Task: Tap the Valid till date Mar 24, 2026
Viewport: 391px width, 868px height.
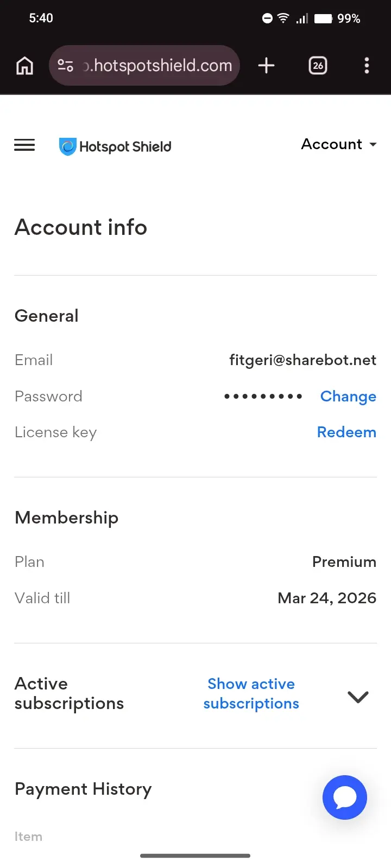Action: pos(327,598)
